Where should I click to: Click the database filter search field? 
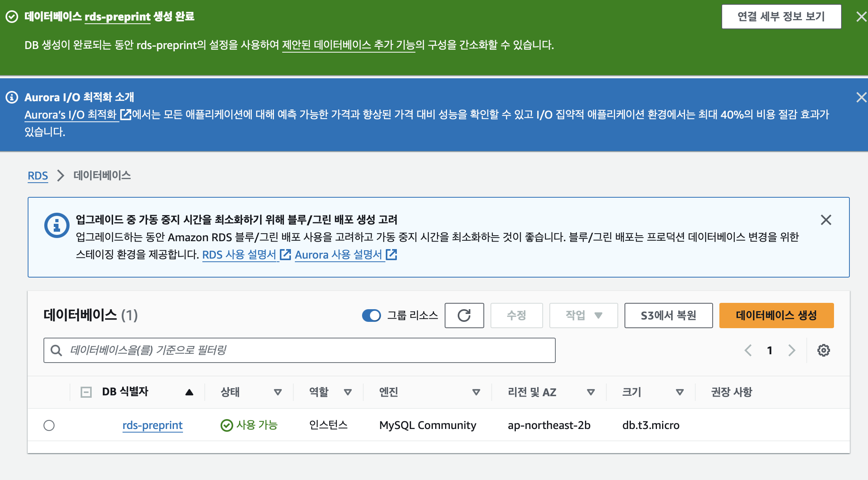(300, 350)
